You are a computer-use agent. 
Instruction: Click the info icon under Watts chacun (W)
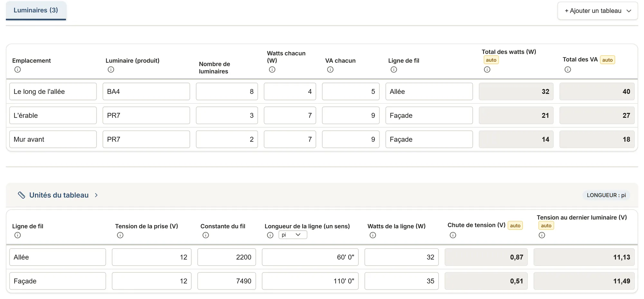272,69
